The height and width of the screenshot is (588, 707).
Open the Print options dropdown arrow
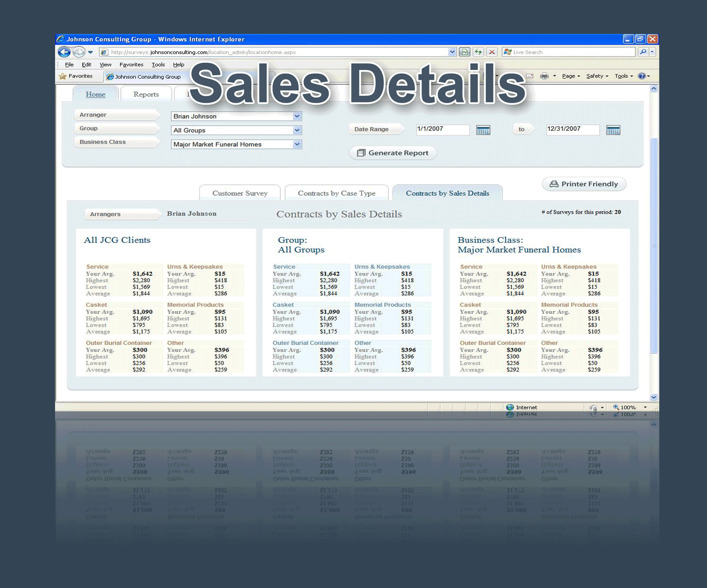554,76
